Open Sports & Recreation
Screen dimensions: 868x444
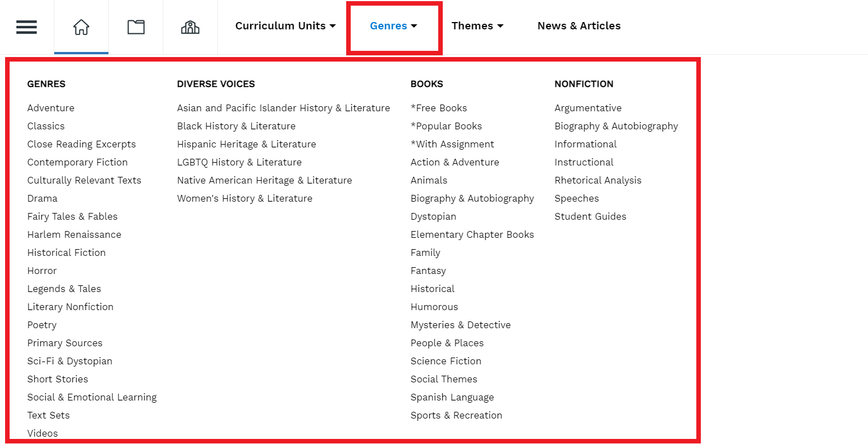pos(456,415)
